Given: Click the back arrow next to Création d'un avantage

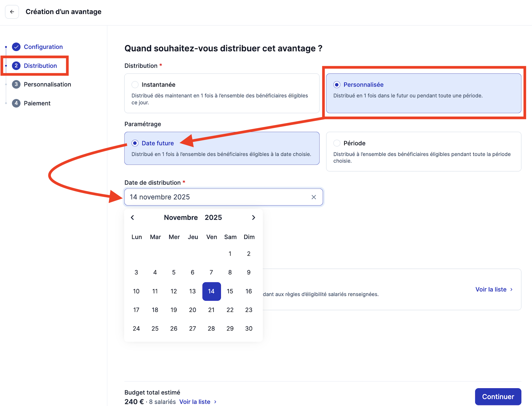Looking at the screenshot, I should tap(12, 12).
